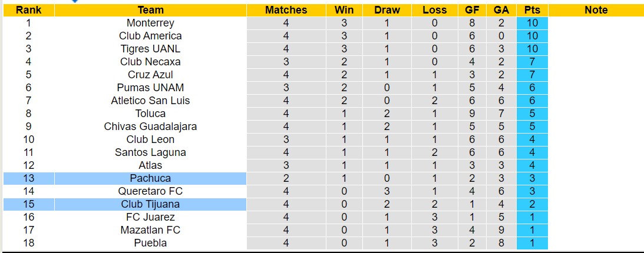
Task: Open the Cruz Azul team entry
Action: point(150,75)
